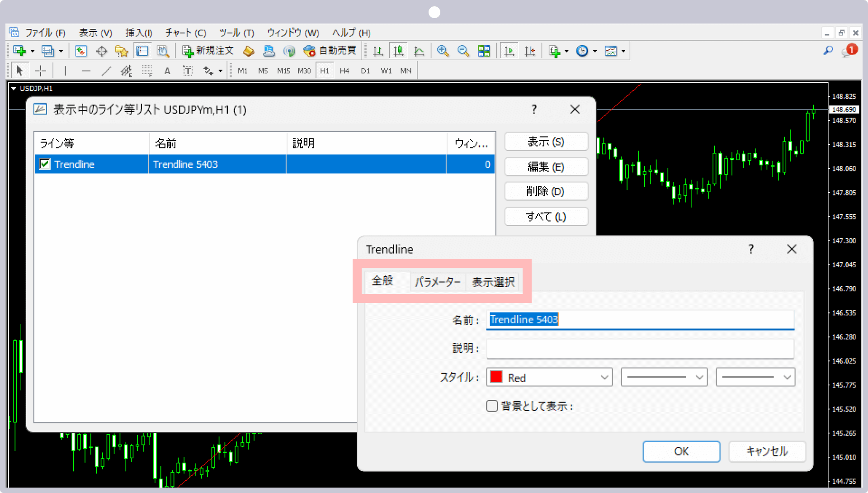Select the crosshair tool
The width and height of the screenshot is (868, 493).
click(41, 71)
